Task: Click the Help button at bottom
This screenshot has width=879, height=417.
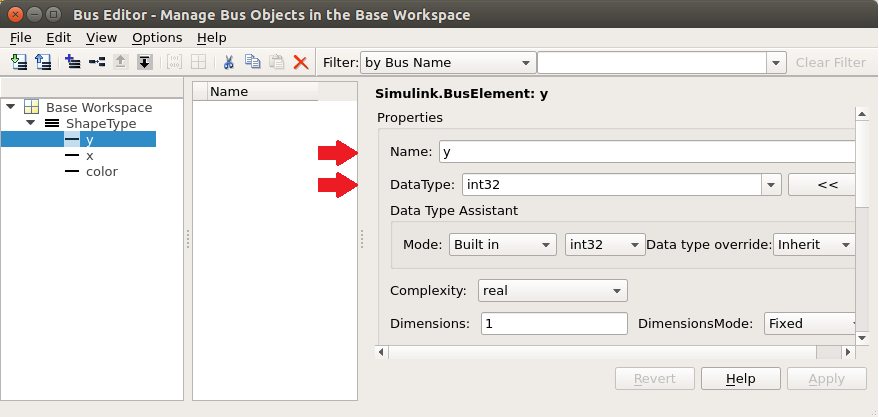Action: pos(741,379)
